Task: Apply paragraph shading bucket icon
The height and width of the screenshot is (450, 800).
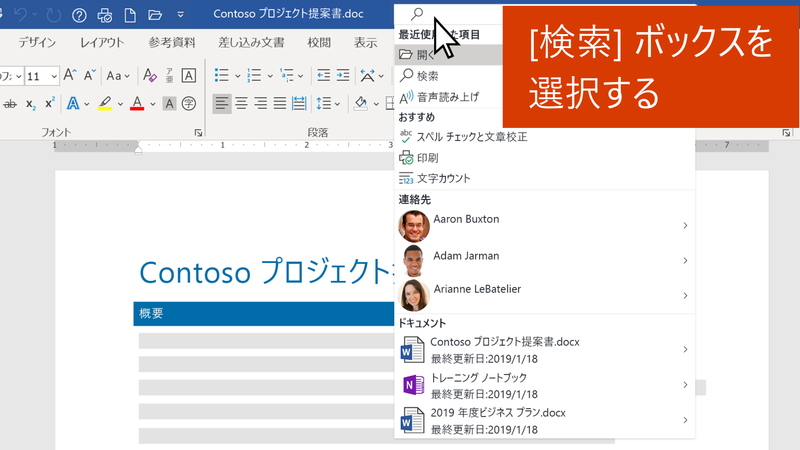Action: [361, 104]
